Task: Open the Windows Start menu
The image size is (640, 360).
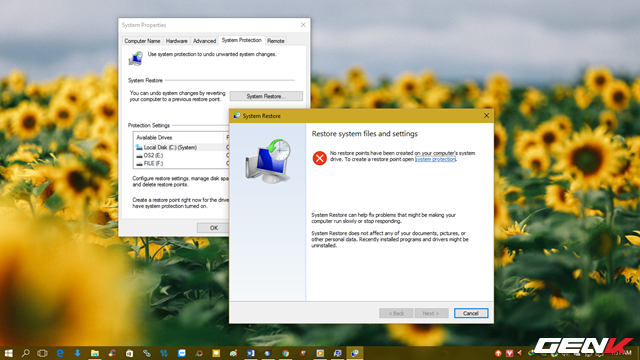Action: [8, 353]
